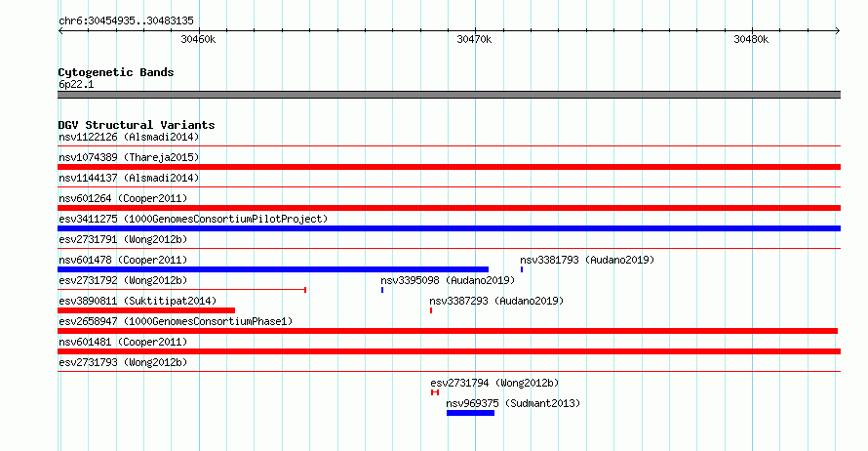The image size is (868, 451).
Task: Click the blue bar for nsv969375
Action: point(470,413)
